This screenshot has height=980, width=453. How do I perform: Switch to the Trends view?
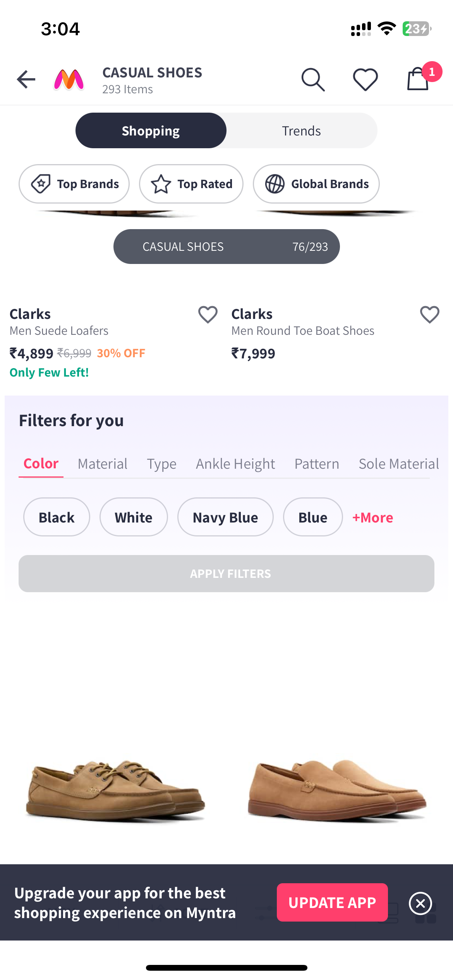(x=301, y=131)
